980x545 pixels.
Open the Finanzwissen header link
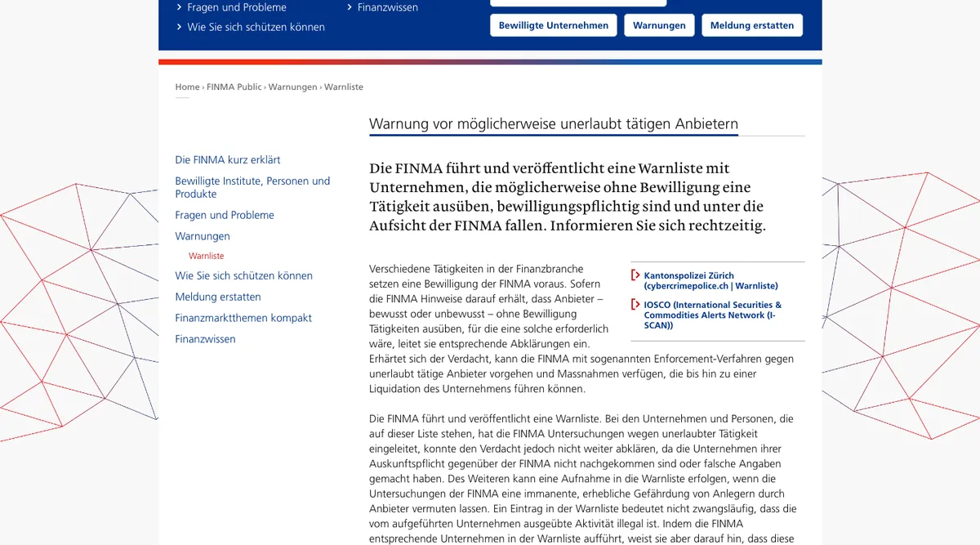coord(388,7)
